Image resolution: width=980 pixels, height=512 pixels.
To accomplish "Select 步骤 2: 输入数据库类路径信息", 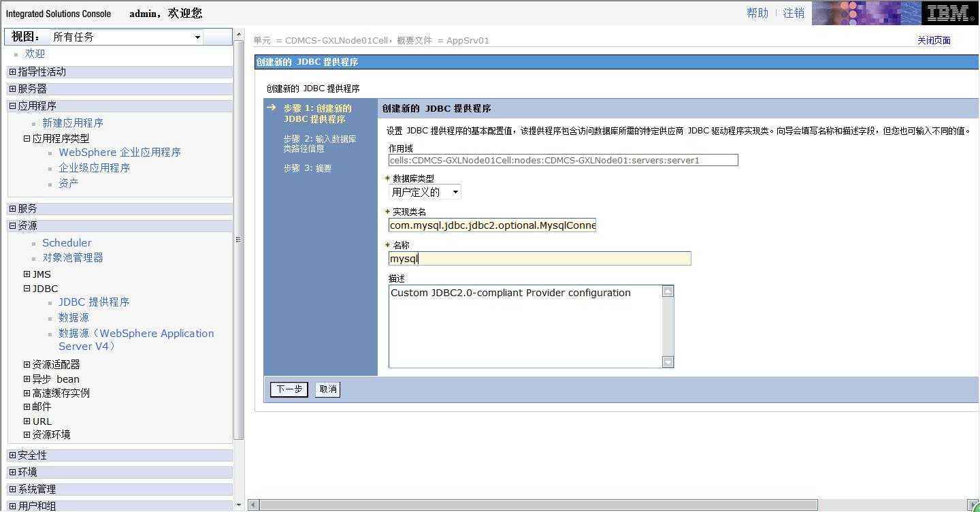I will 320,144.
